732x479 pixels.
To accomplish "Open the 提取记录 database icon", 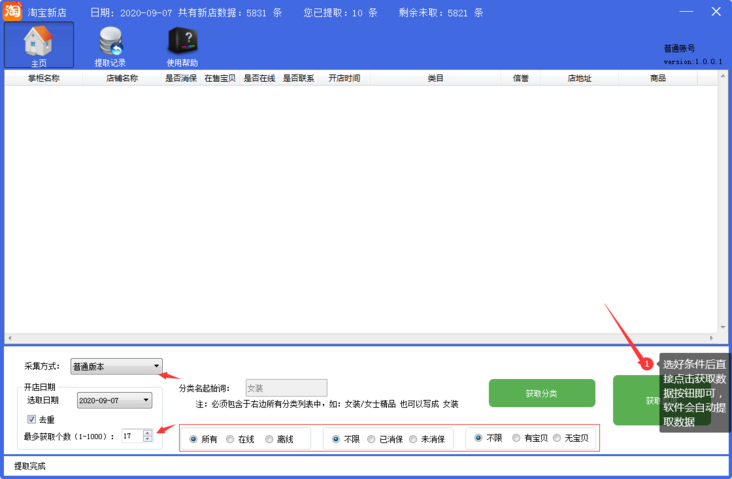I will (110, 45).
